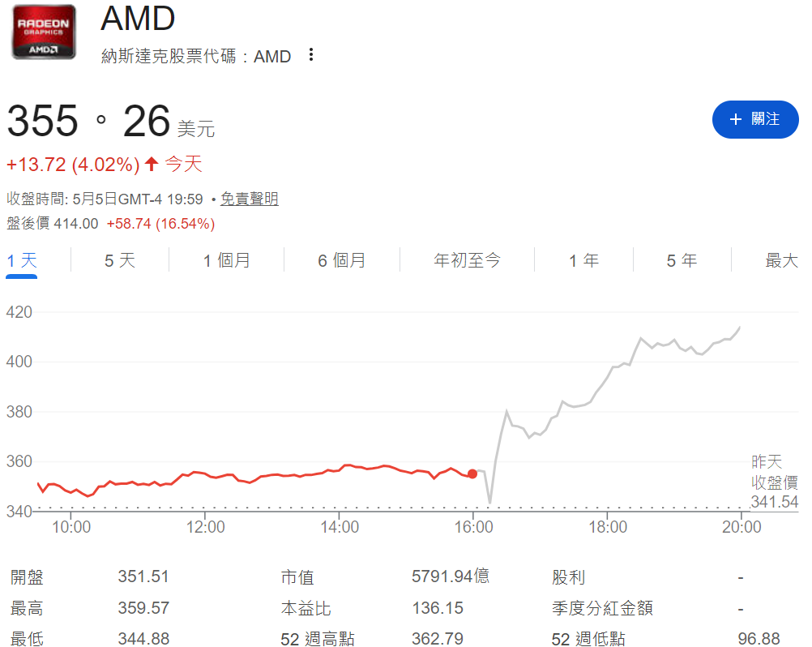Click the red up arrow indicator
The image size is (812, 647).
point(152,165)
